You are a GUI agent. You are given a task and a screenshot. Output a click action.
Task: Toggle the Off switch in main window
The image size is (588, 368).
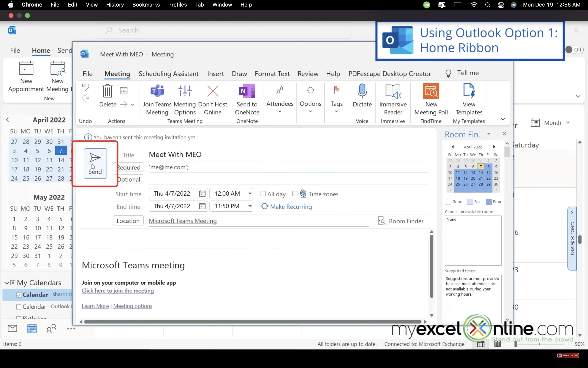pyautogui.click(x=574, y=50)
